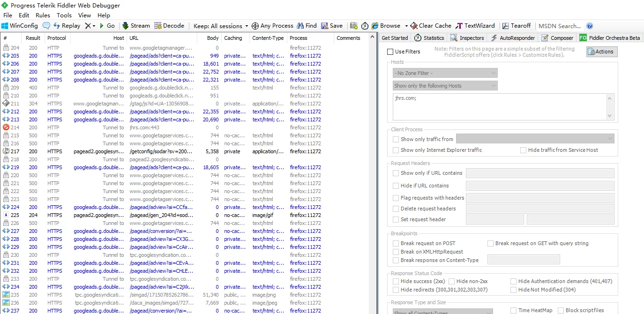The width and height of the screenshot is (644, 314).
Task: Click the Tearoff toolbar button
Action: click(x=517, y=26)
